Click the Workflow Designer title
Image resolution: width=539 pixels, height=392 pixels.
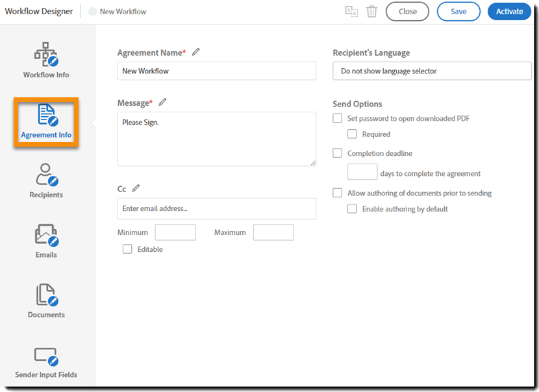coord(39,11)
